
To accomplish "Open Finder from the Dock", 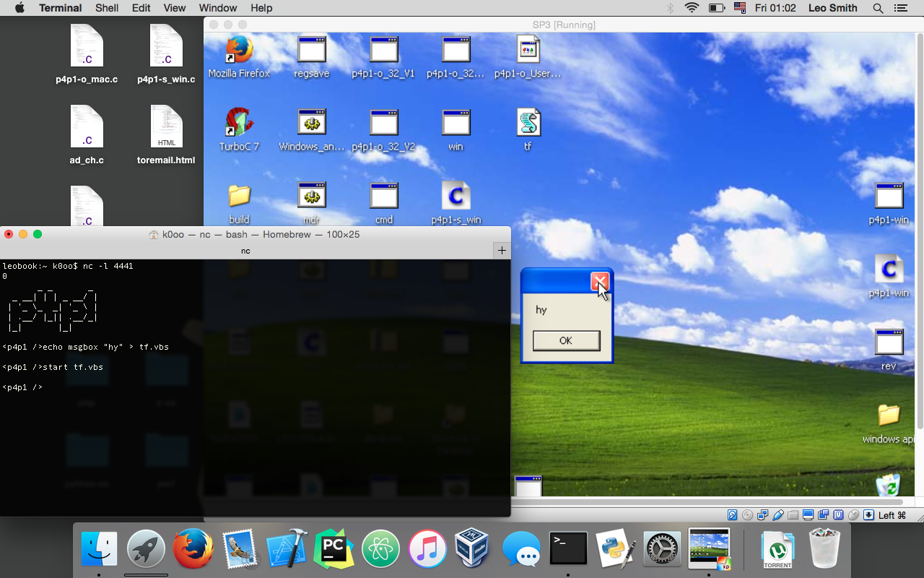I will pos(99,550).
